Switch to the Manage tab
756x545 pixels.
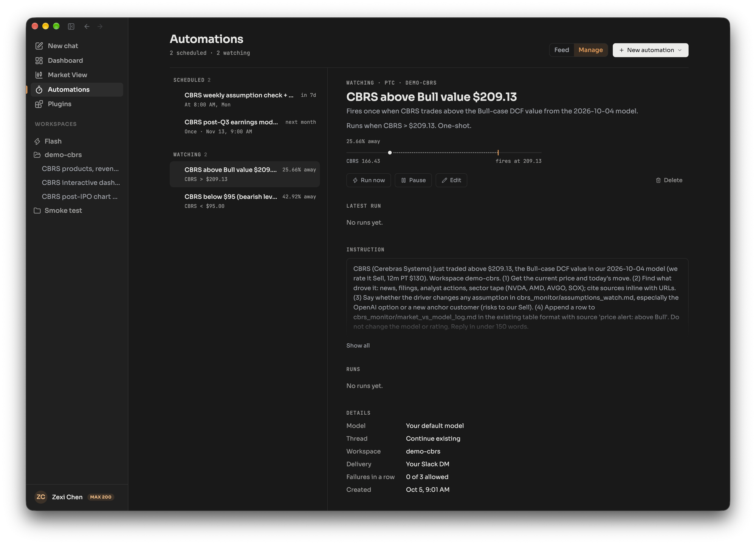click(590, 50)
